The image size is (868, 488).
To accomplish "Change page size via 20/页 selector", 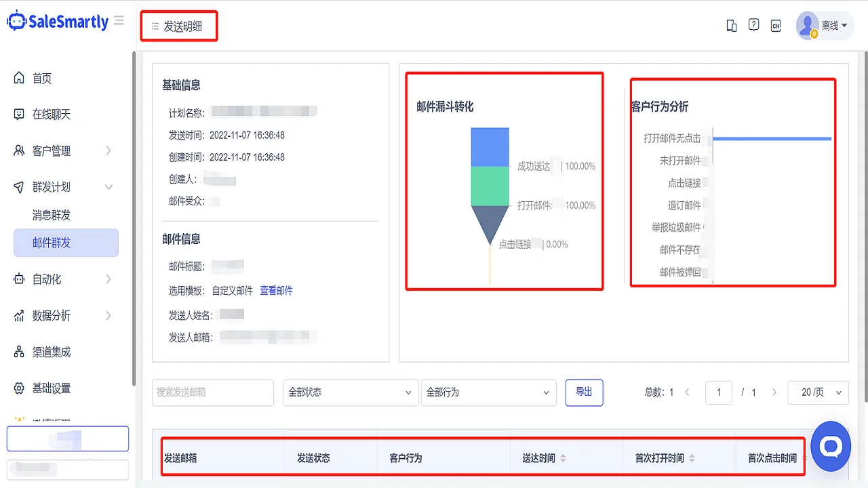I will pos(818,392).
